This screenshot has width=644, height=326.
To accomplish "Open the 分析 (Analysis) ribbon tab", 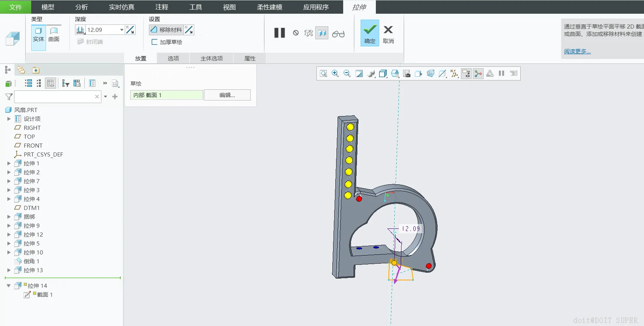I will (81, 7).
